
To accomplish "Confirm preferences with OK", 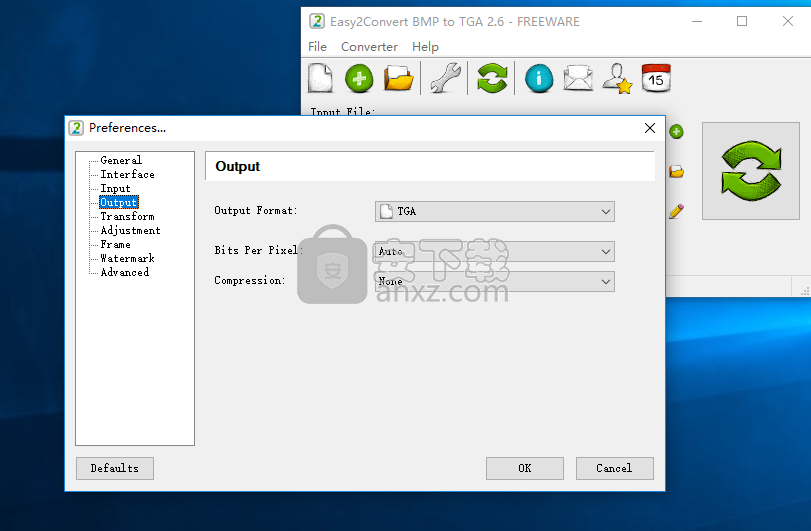I will (524, 468).
